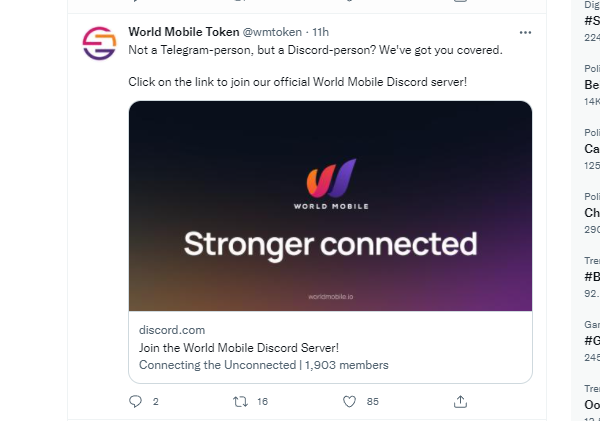Viewport: 600px width, 421px height.
Task: Click the tweet text about Discord-person
Action: click(315, 50)
